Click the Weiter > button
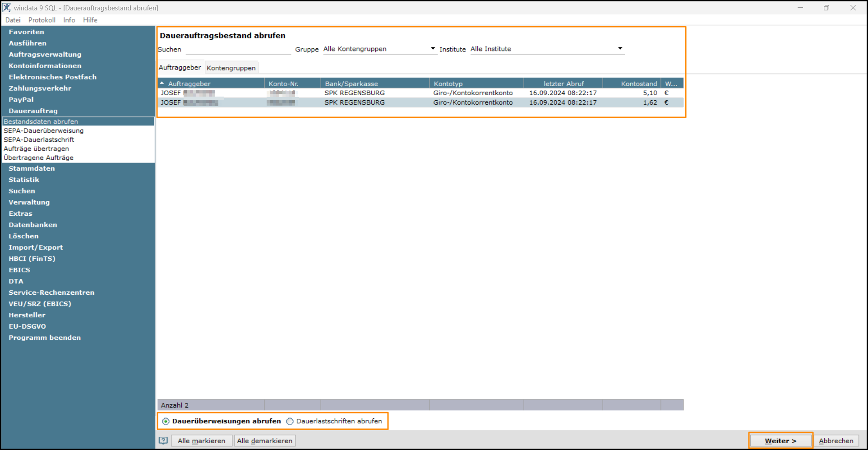 (x=780, y=441)
